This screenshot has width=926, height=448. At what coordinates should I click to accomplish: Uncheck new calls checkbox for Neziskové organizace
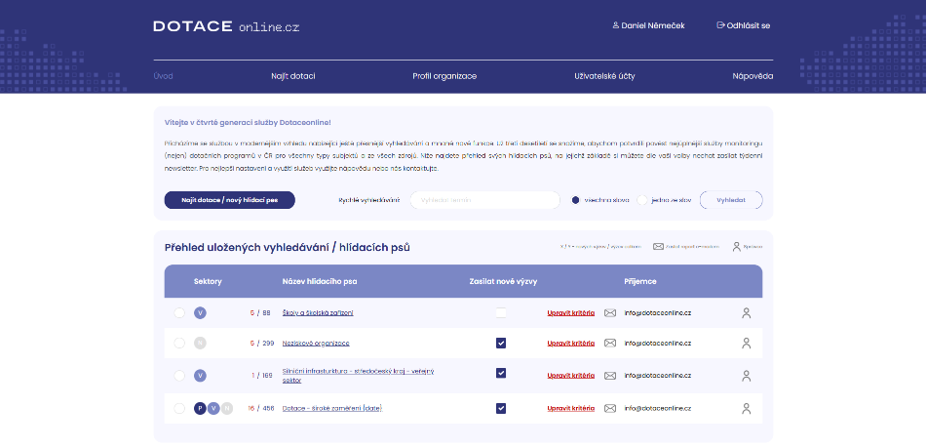(501, 343)
